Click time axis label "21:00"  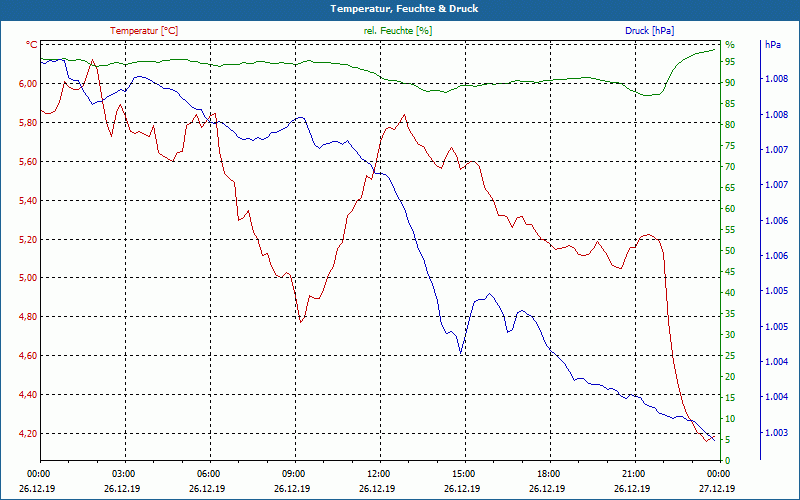coord(633,474)
